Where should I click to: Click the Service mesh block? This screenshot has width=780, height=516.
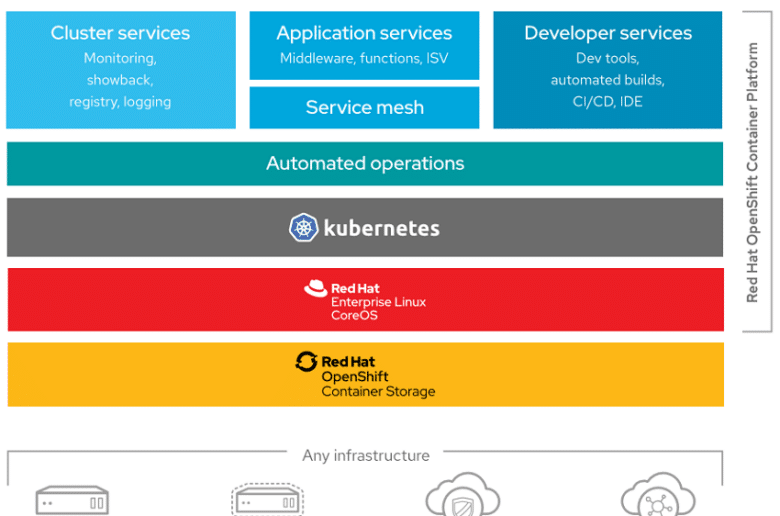pos(364,107)
